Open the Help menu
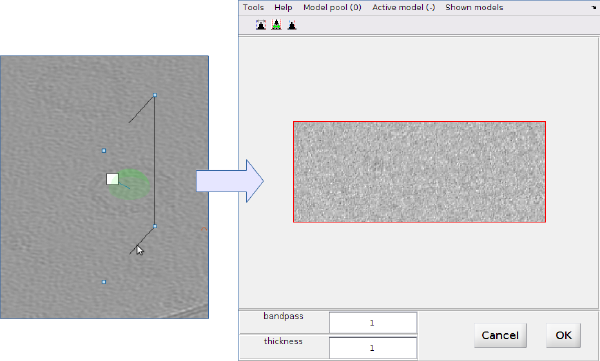600x361 pixels. (283, 7)
